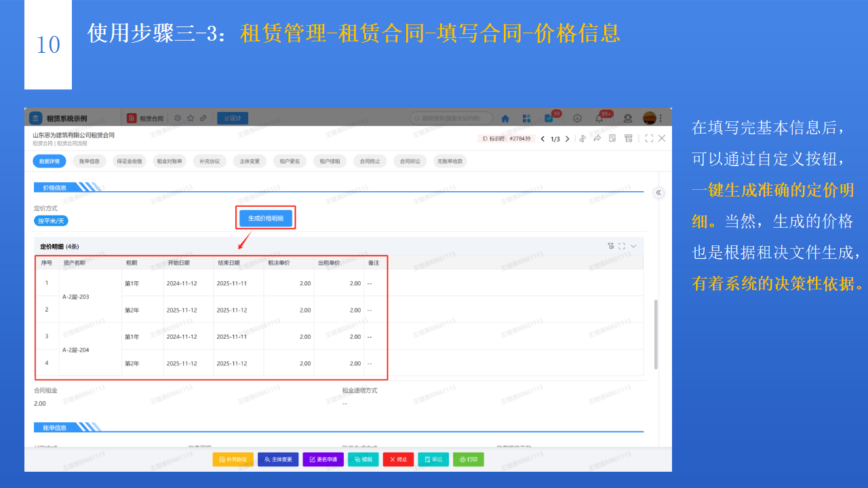Switch to the 账单信息 tab
The height and width of the screenshot is (488, 868).
[89, 161]
